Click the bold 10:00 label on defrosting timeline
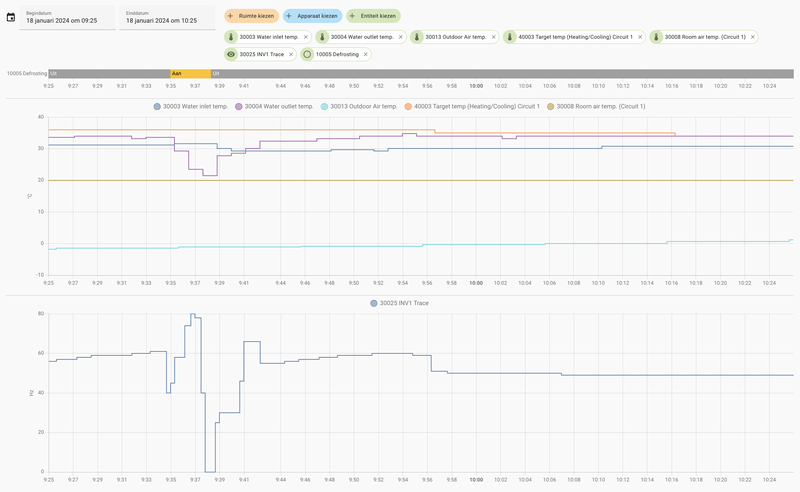 pos(476,86)
